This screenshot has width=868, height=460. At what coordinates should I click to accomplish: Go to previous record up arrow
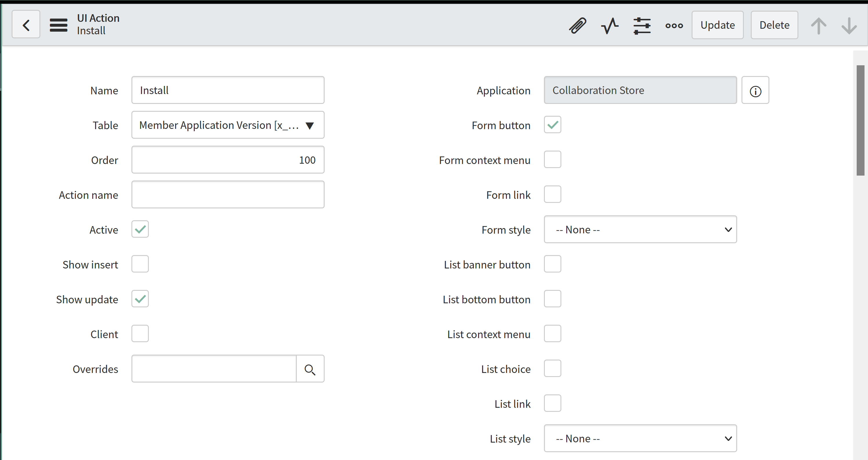click(818, 26)
